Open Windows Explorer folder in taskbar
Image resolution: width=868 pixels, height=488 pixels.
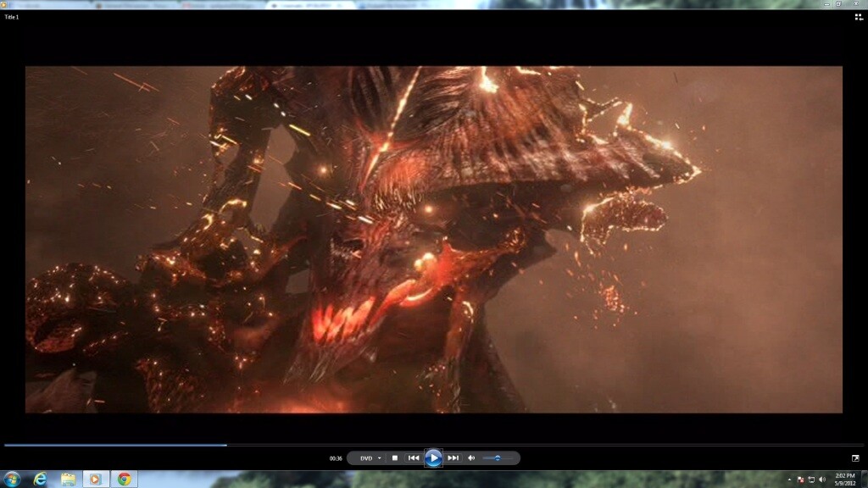pyautogui.click(x=68, y=479)
